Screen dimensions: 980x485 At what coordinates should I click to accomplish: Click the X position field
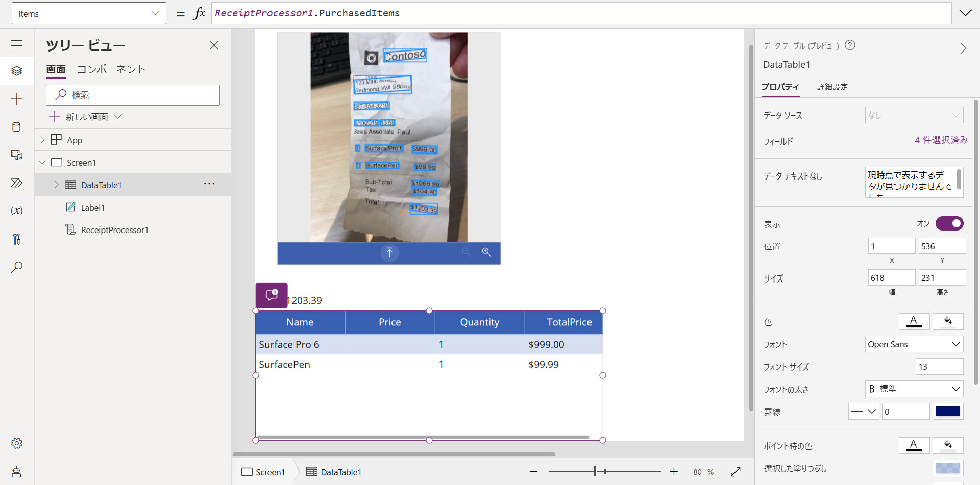pyautogui.click(x=891, y=246)
